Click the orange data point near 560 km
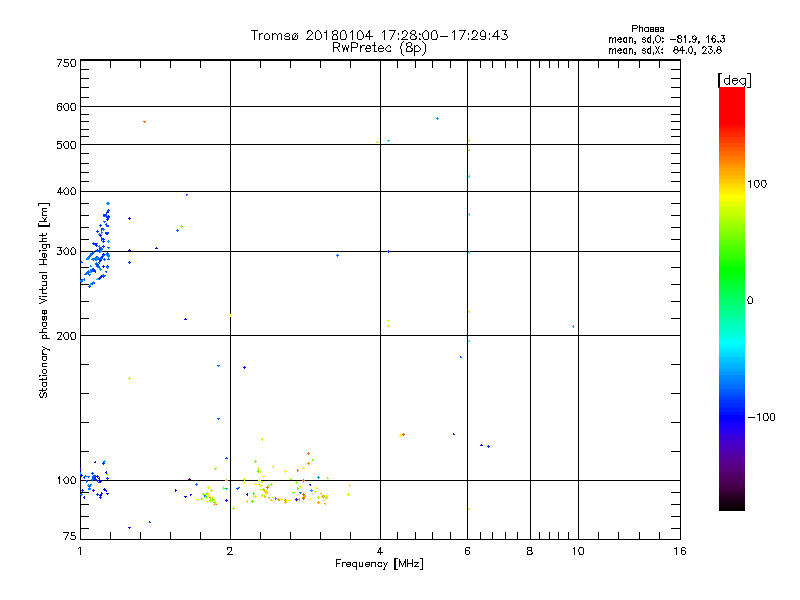Image resolution: width=800 pixels, height=600 pixels. coord(144,122)
